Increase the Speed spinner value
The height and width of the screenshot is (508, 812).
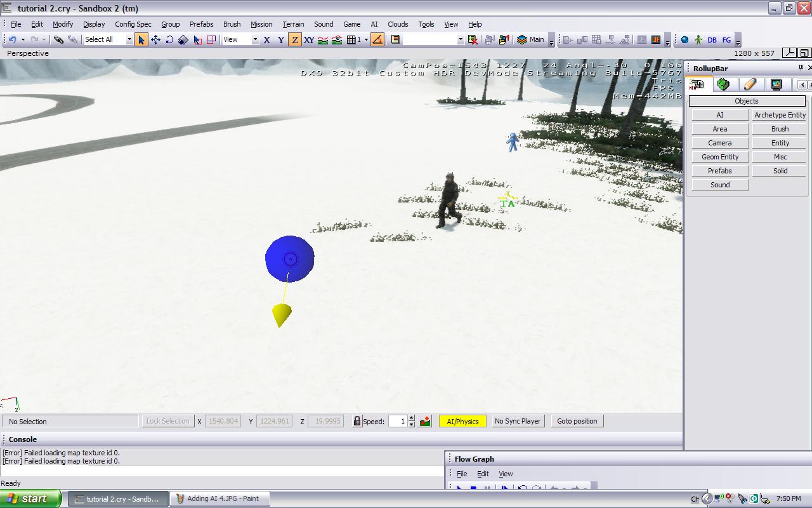click(x=412, y=418)
